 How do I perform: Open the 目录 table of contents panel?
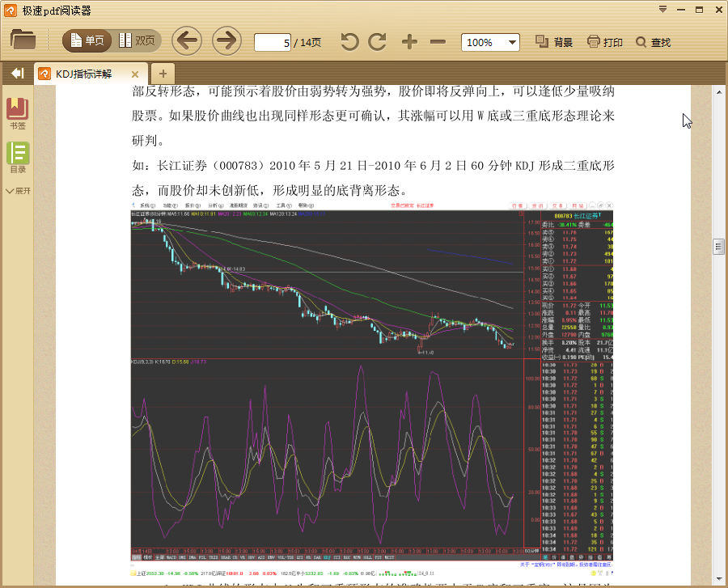(x=18, y=158)
